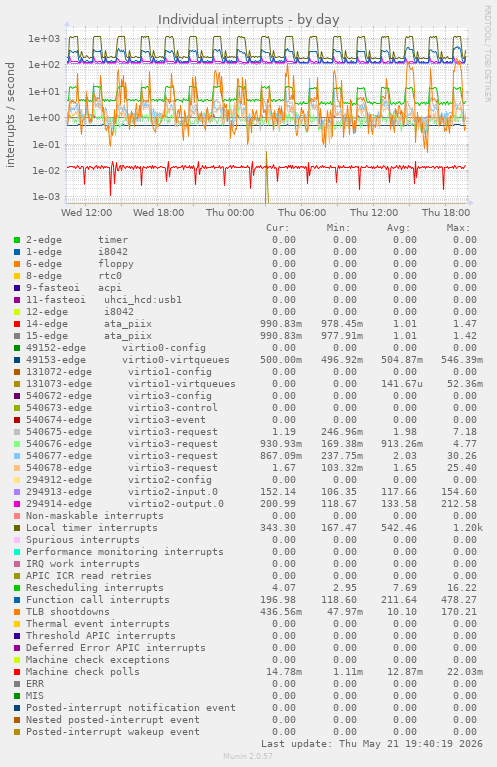Click the Wed 18:00 time axis label

click(x=158, y=213)
